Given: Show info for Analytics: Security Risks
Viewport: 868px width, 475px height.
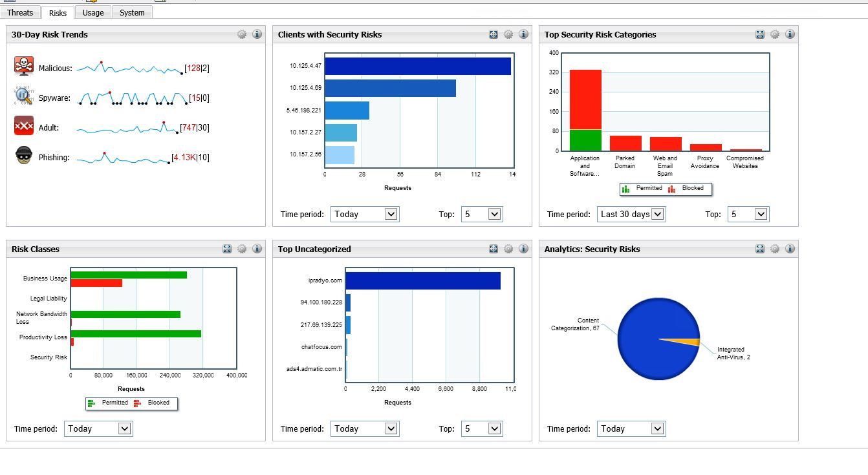Looking at the screenshot, I should click(x=790, y=249).
